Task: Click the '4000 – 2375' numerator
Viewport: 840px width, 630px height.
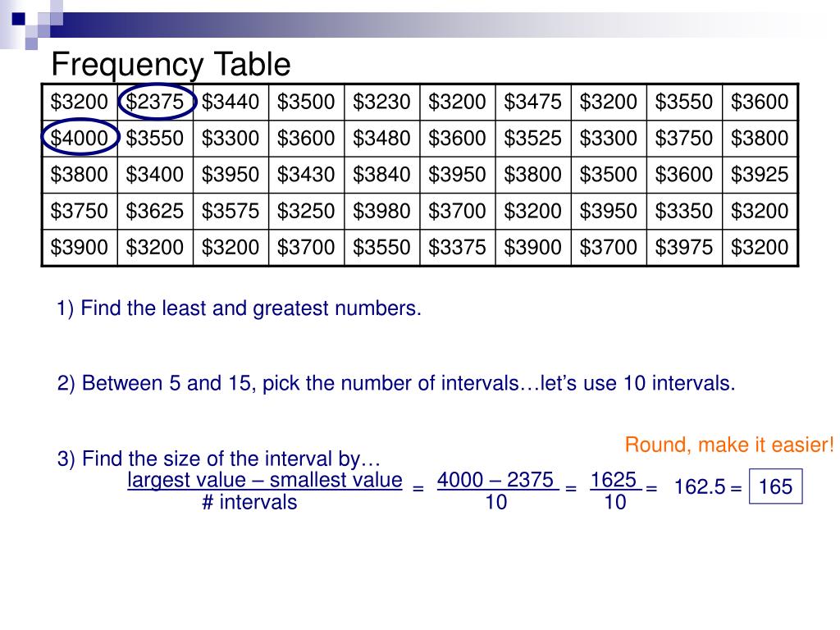Action: point(495,479)
